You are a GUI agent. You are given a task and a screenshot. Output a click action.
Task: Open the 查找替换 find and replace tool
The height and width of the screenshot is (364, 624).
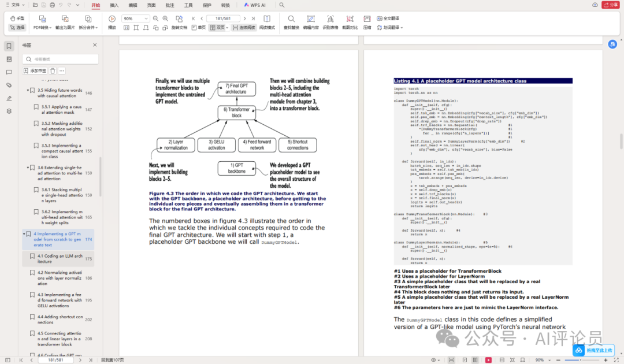coord(291,23)
